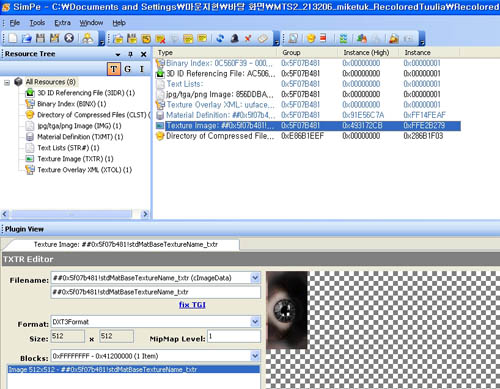This screenshot has width=500, height=389.
Task: Click the New package toolbar icon
Action: tap(12, 38)
